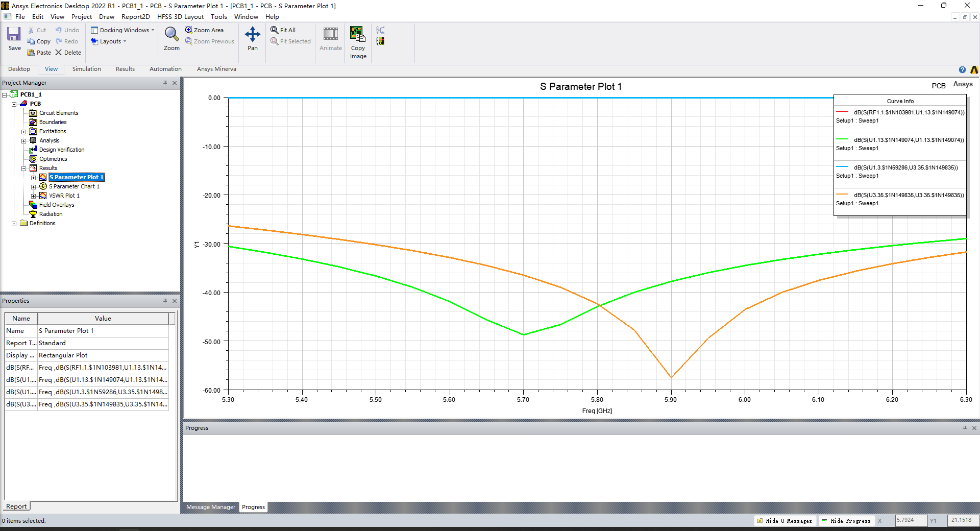Expand the Excitations node
Viewport: 980px width, 531px height.
tap(23, 131)
